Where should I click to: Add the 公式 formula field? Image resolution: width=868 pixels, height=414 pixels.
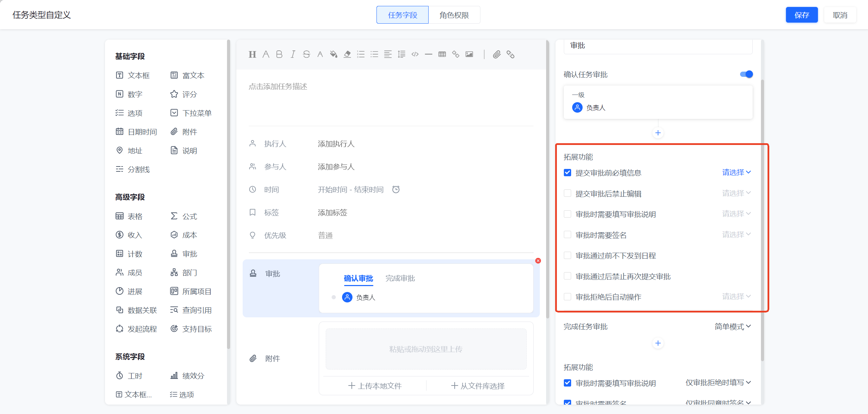(x=184, y=216)
